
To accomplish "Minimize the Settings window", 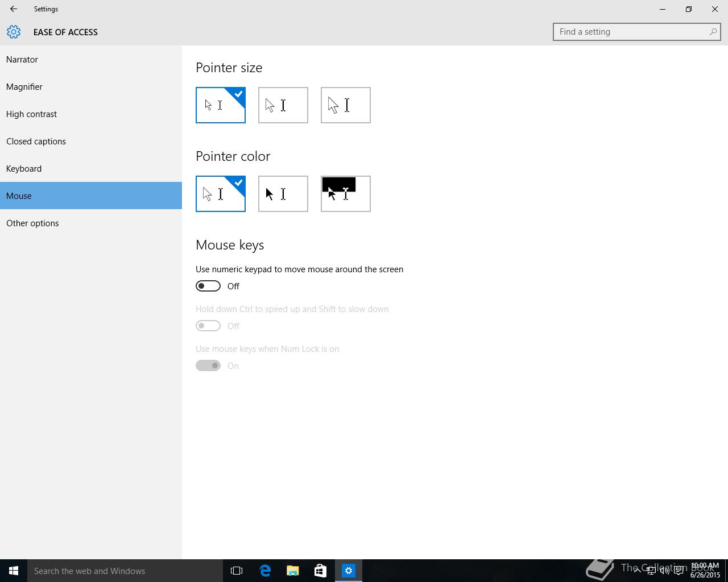I will click(663, 9).
